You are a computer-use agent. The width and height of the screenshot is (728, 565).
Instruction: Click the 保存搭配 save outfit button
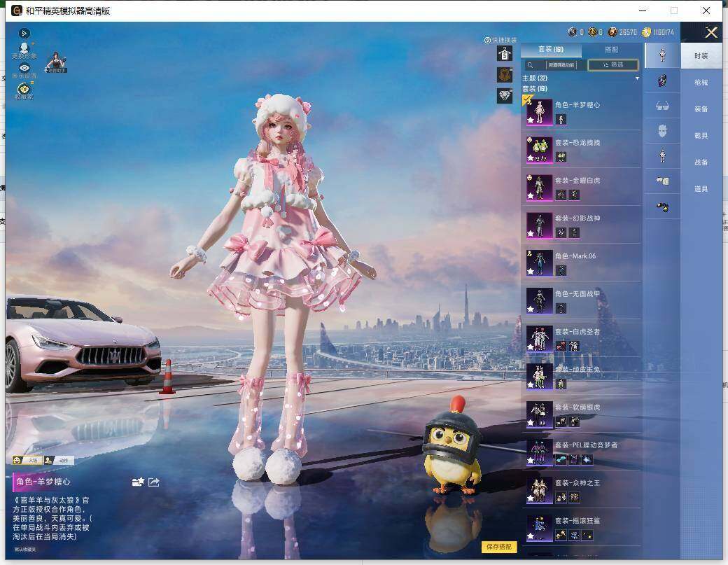pyautogui.click(x=498, y=547)
